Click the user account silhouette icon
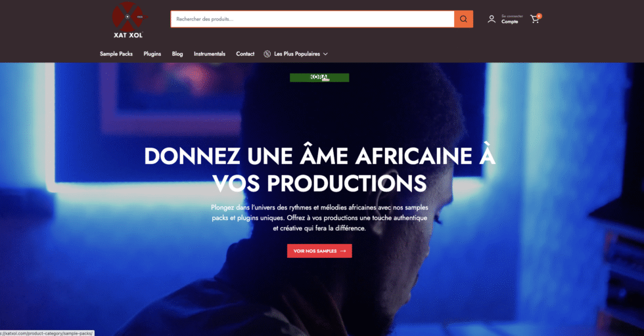 tap(492, 19)
